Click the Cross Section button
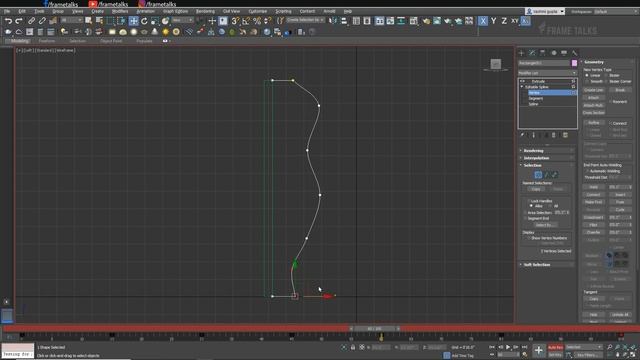Viewport: 640px width, 360px height. click(594, 113)
